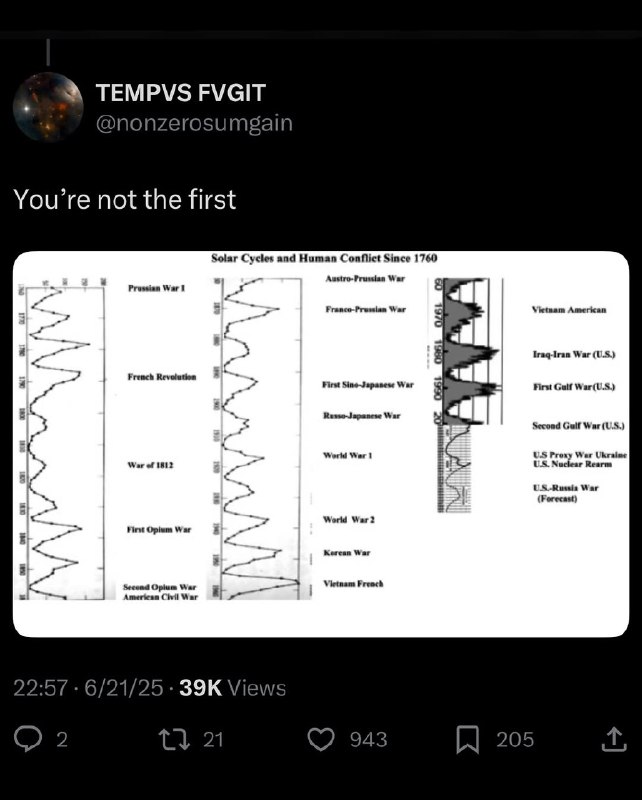
Task: Click the repost count of 21
Action: (213, 739)
